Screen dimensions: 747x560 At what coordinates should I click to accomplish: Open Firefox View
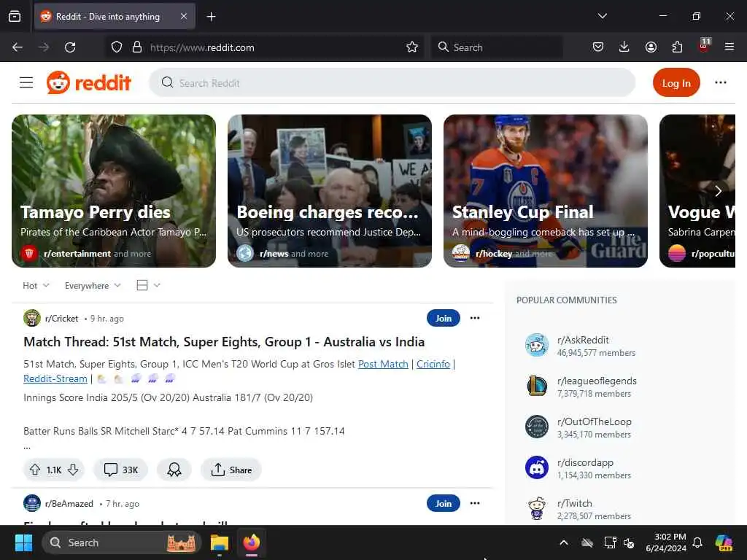(15, 17)
